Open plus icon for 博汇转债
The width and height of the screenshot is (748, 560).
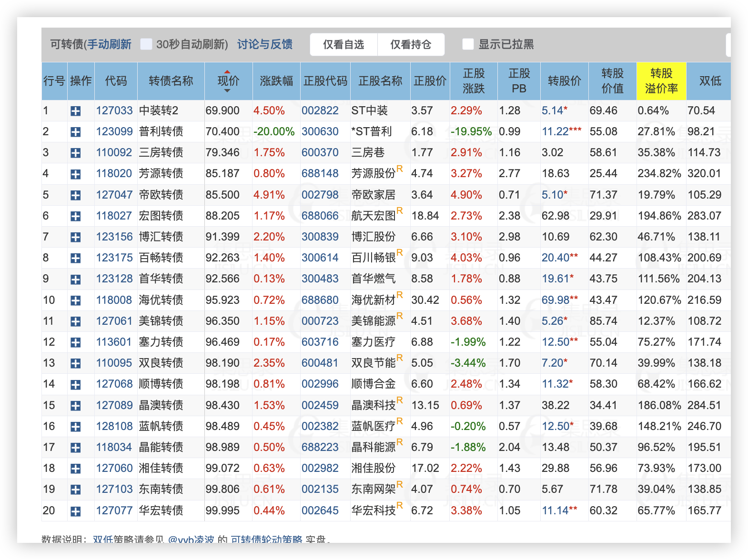pyautogui.click(x=75, y=237)
